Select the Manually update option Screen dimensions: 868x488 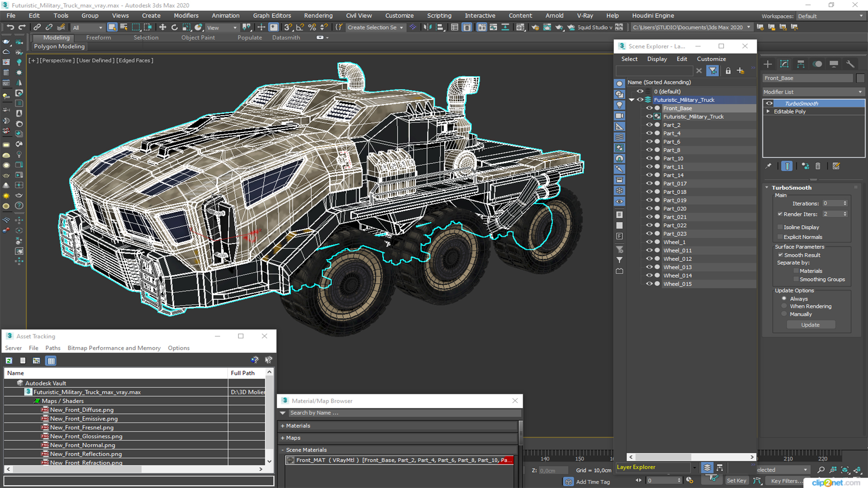click(784, 314)
